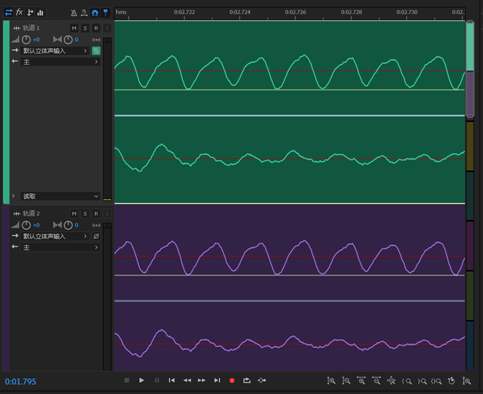Click the vertical scrollbar green track thumb
The image size is (483, 394).
[x=470, y=46]
